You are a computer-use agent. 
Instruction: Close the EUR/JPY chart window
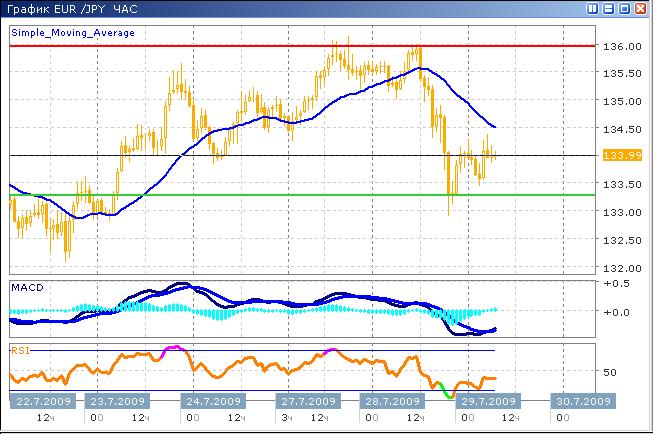641,8
